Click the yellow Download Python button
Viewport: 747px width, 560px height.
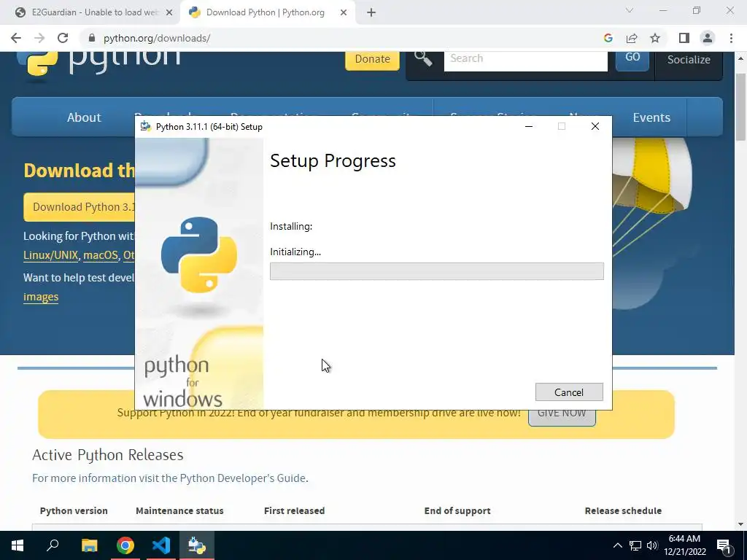tap(79, 207)
